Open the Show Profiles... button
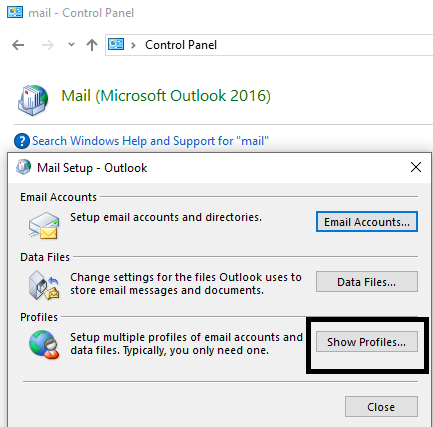Image resolution: width=433 pixels, height=427 pixels. click(367, 342)
